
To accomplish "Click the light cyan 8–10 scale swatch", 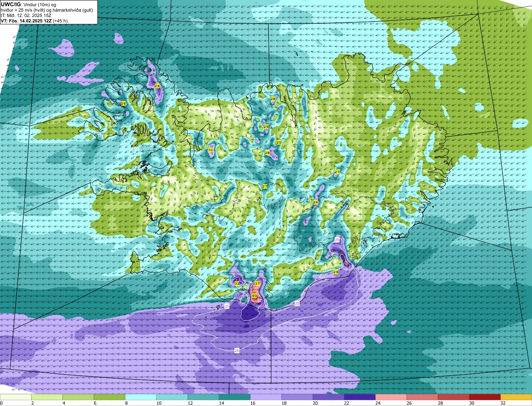I will click(x=141, y=397).
